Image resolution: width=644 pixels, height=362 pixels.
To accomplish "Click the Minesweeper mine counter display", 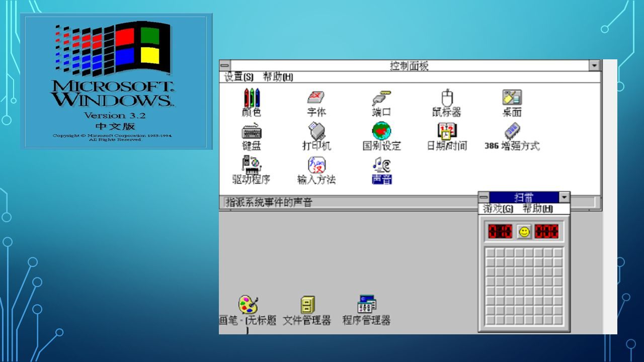I will pos(500,232).
